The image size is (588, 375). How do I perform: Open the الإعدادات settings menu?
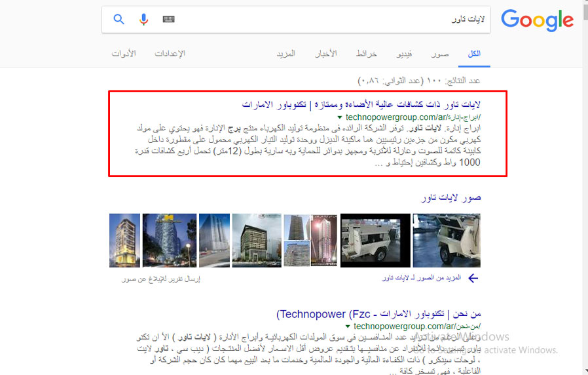click(x=170, y=54)
